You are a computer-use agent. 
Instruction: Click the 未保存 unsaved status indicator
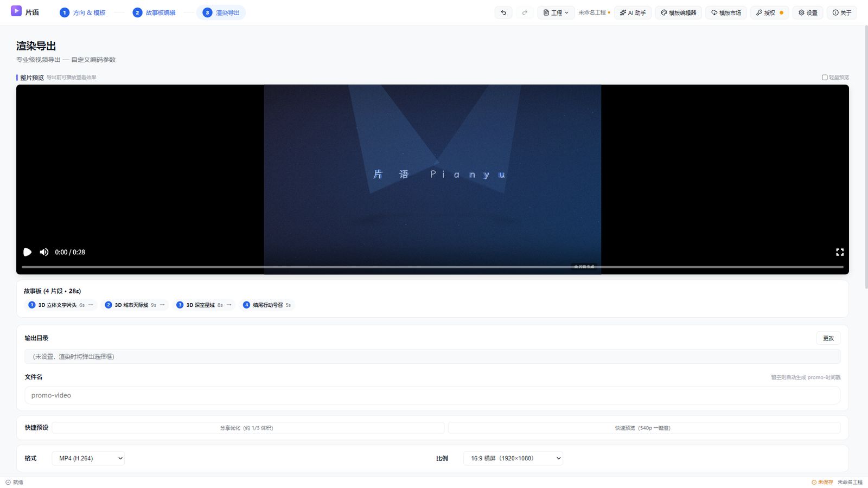[822, 482]
